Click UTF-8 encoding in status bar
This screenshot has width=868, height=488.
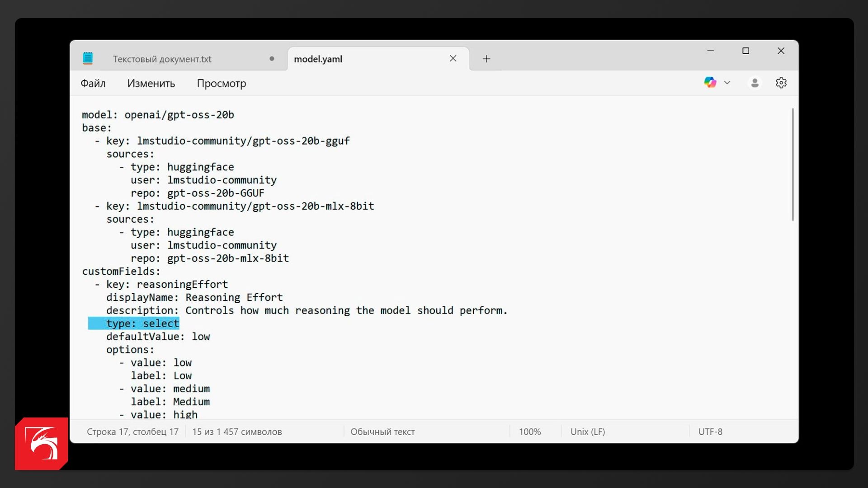(710, 432)
